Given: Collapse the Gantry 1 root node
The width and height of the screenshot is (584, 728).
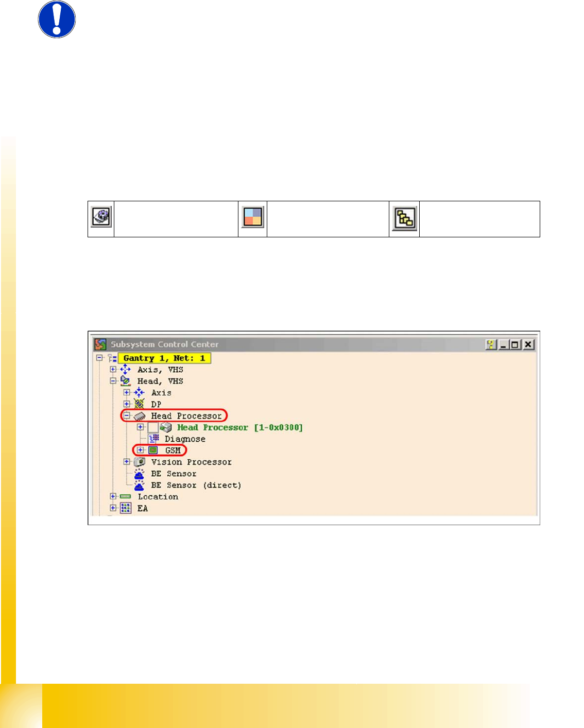Looking at the screenshot, I should click(x=100, y=357).
